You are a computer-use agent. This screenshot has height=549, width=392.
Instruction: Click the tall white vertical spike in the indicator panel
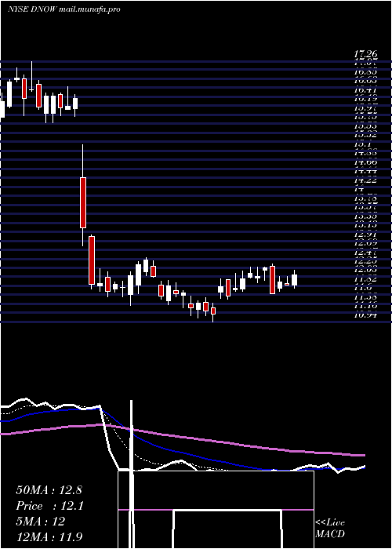132,473
